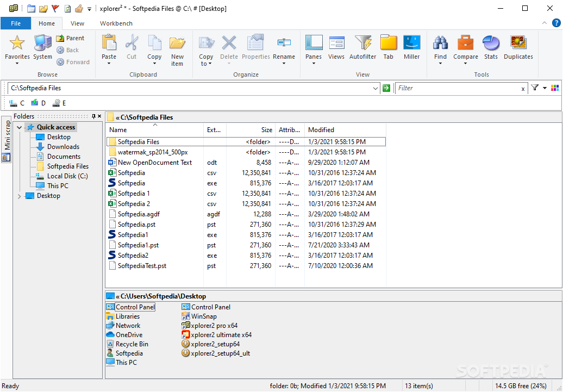Viewport: 563px width, 392px height.
Task: Go to Parent folder
Action: (71, 38)
